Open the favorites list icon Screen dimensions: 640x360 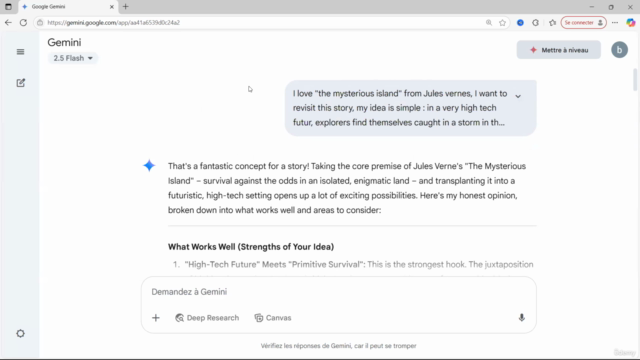pos(553,23)
